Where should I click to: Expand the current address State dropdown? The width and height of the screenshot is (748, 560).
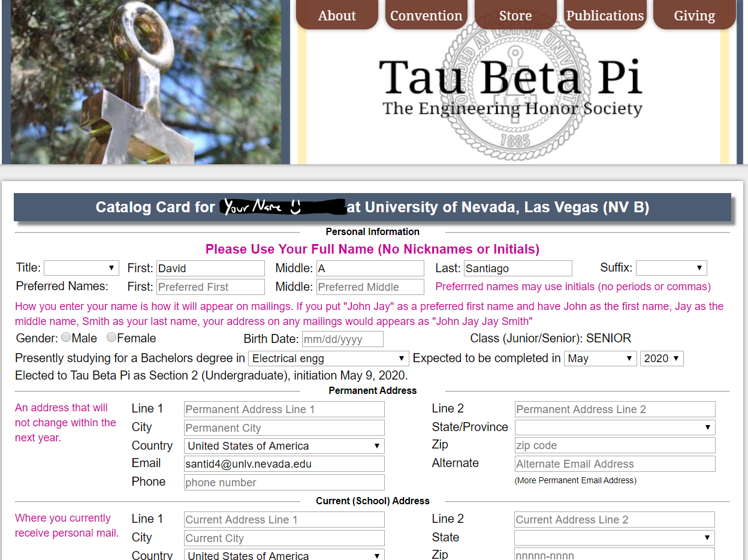click(615, 538)
